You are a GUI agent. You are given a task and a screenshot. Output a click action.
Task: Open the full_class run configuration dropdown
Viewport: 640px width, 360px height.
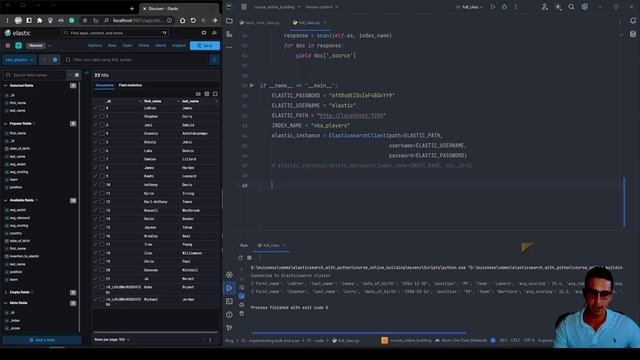[x=470, y=7]
